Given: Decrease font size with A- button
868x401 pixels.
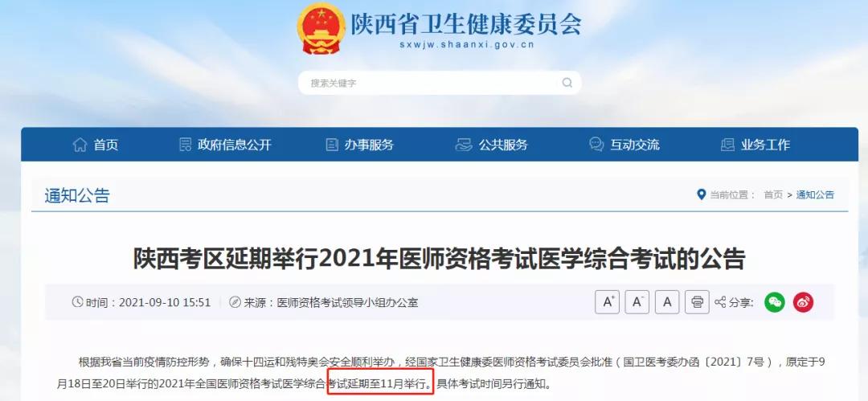Looking at the screenshot, I should coord(637,302).
